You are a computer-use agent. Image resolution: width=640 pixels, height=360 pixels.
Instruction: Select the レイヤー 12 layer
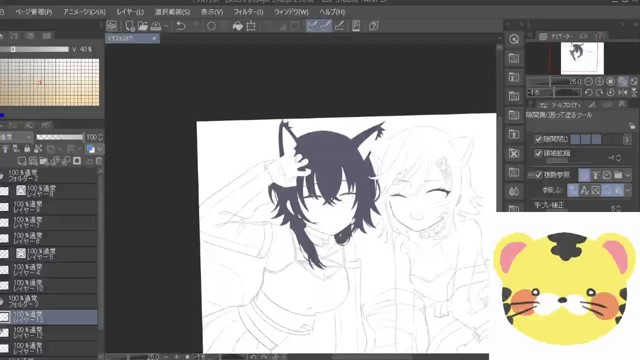(49, 333)
